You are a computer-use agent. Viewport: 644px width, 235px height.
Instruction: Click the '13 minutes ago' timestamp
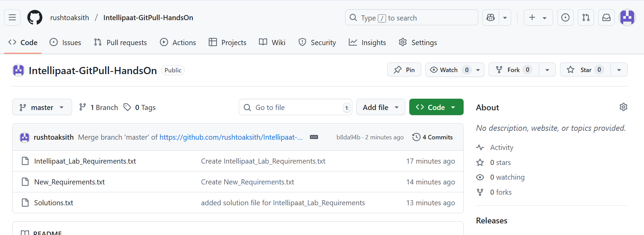[x=430, y=203]
